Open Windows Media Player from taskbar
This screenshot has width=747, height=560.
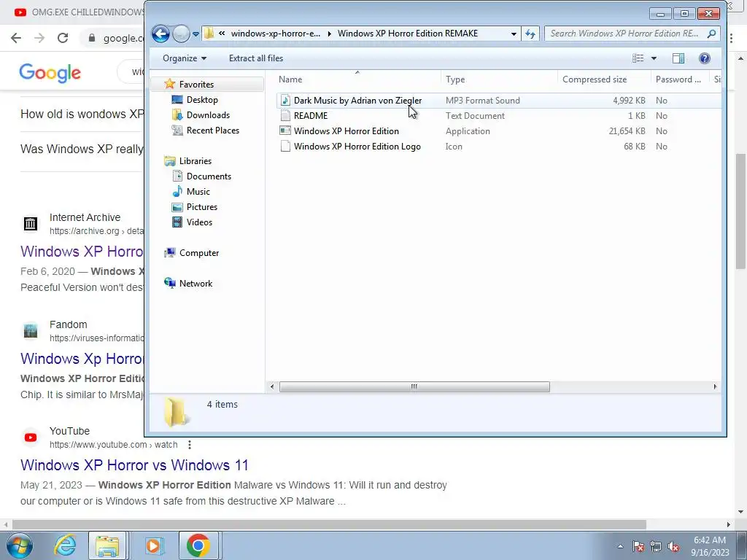tap(153, 545)
